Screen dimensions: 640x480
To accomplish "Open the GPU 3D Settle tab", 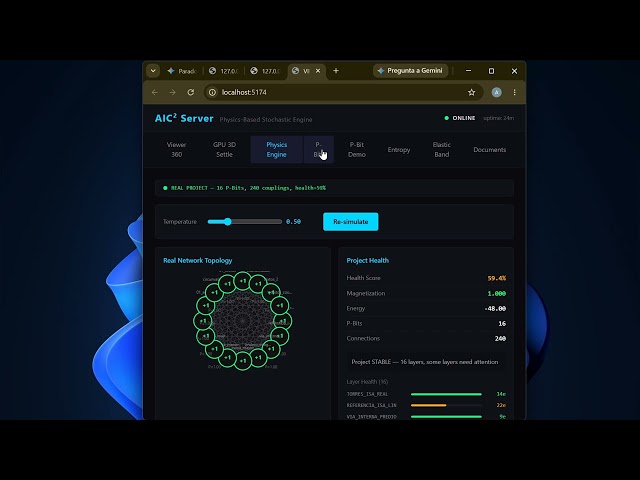I will pyautogui.click(x=224, y=149).
